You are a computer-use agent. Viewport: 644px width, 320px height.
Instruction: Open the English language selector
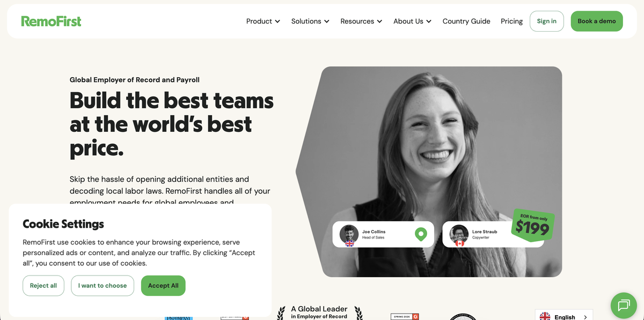pyautogui.click(x=564, y=316)
